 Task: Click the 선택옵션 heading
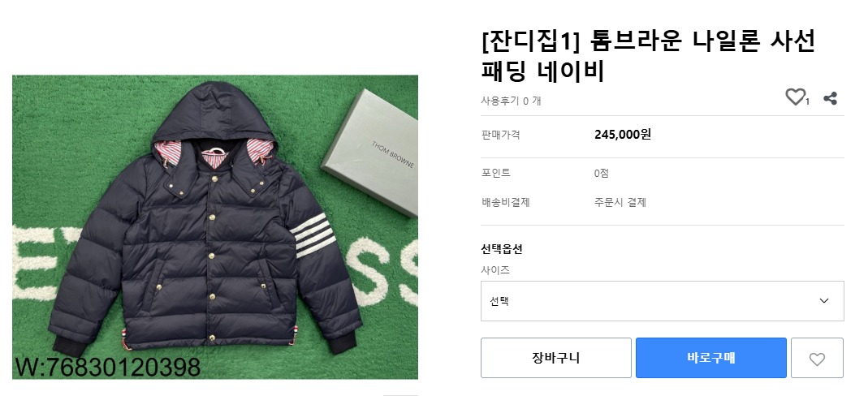point(502,249)
